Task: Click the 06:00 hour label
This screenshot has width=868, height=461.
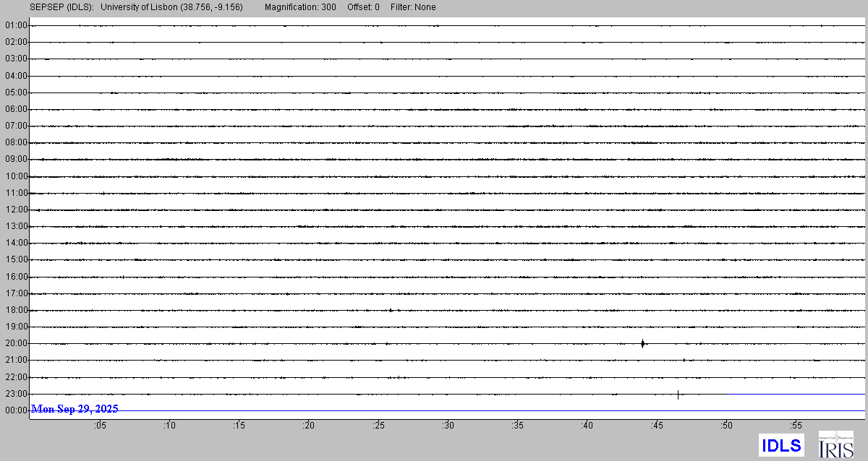Action: click(16, 109)
